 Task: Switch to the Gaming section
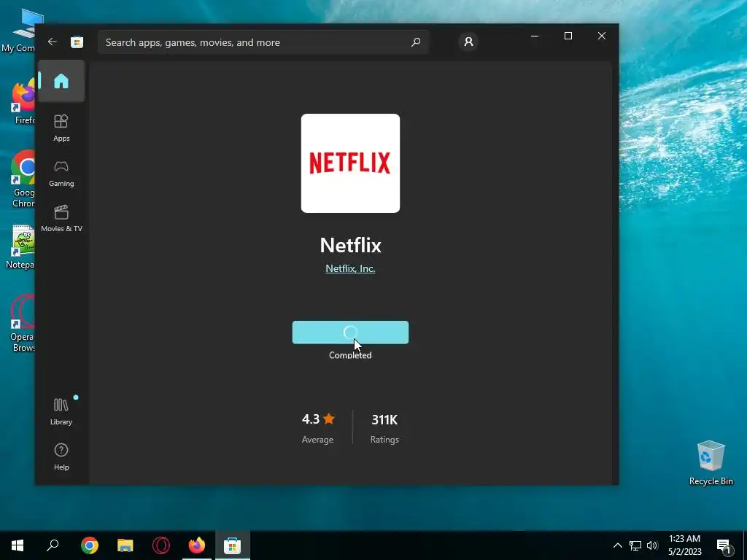[x=61, y=174]
